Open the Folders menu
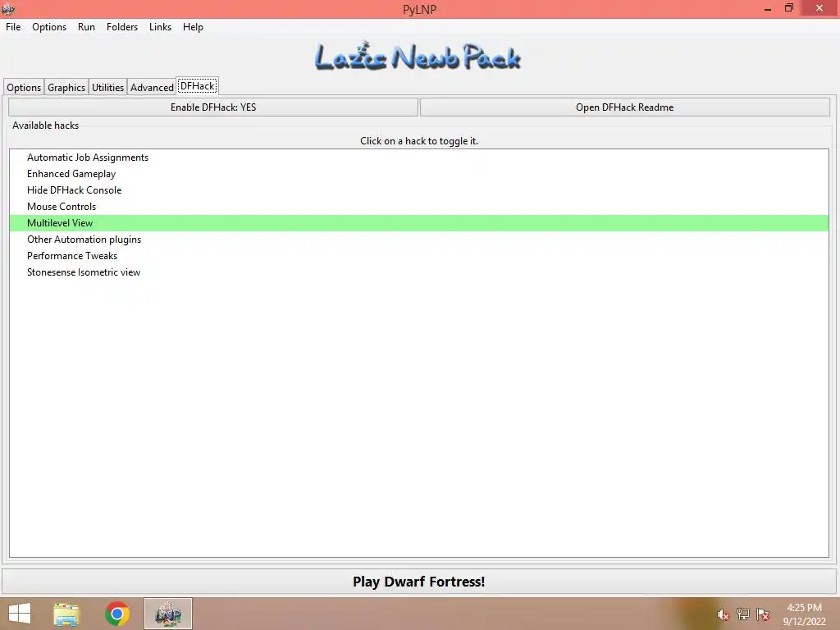The width and height of the screenshot is (840, 630). click(x=122, y=27)
